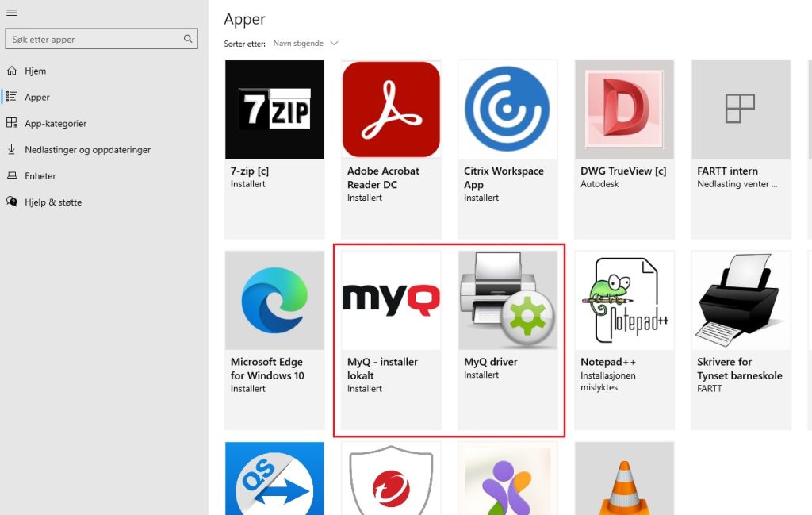Click 'Nedlasting venter ...' status text
Image resolution: width=812 pixels, height=515 pixels.
737,184
